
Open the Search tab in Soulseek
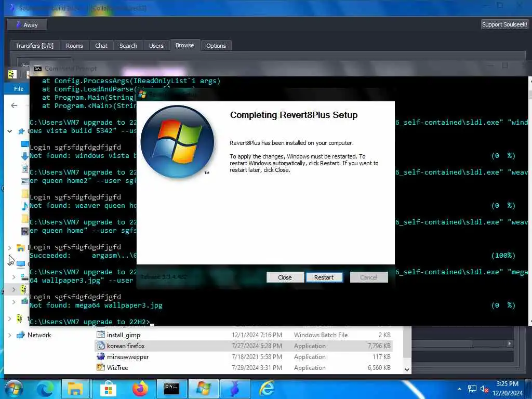(x=128, y=46)
